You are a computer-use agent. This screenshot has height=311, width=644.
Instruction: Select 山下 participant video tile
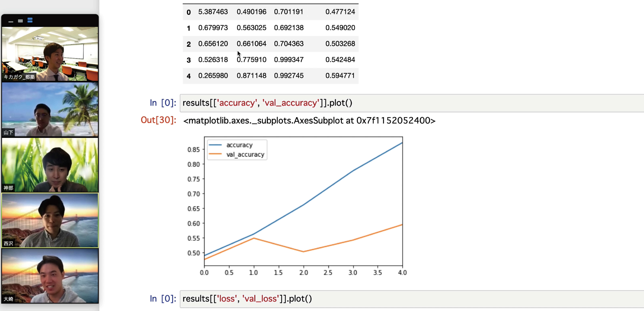point(50,109)
